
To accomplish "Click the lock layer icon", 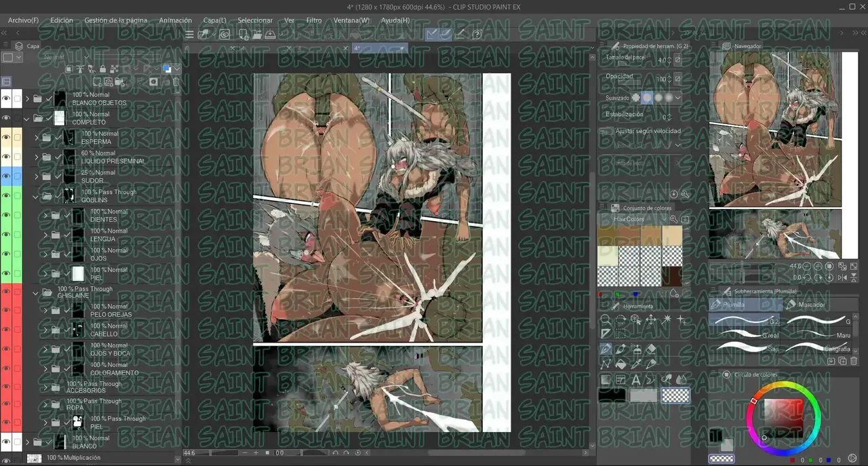I will click(x=102, y=69).
